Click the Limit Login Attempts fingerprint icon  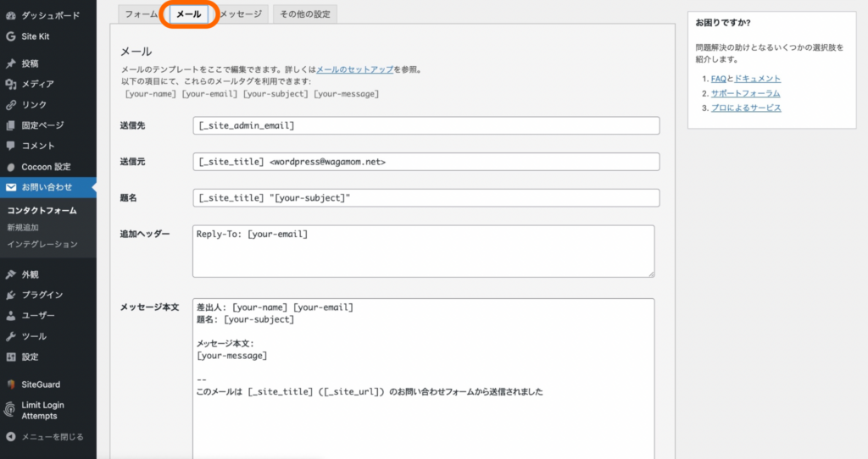coord(10,410)
